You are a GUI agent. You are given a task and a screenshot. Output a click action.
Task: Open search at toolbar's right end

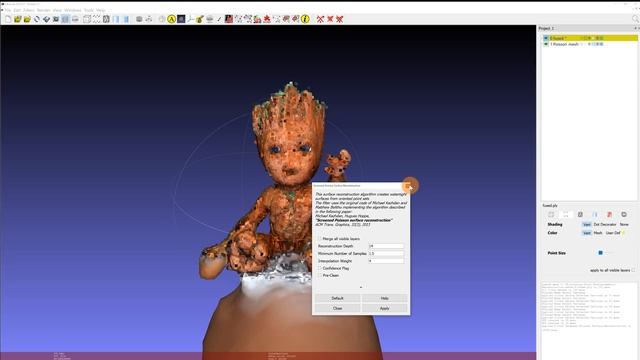click(636, 19)
